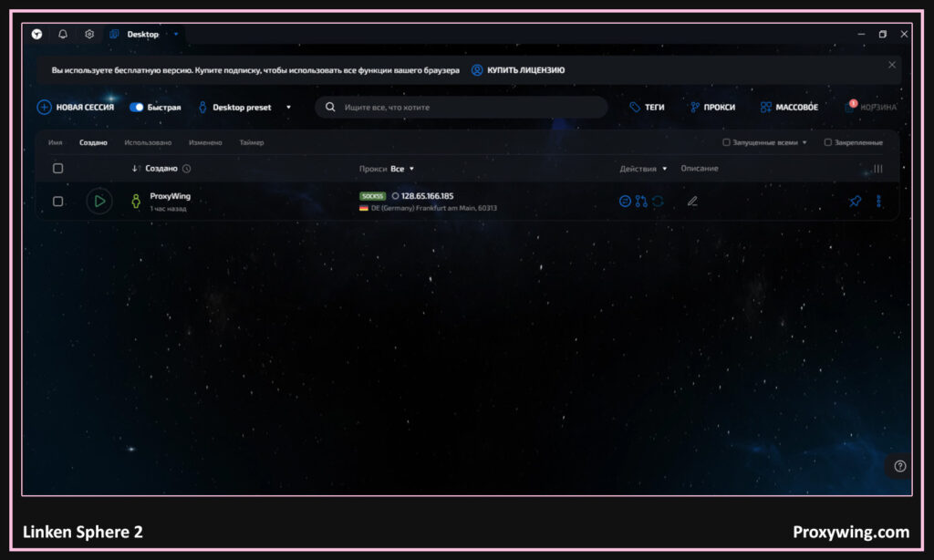Click the help question mark icon
This screenshot has width=934, height=560.
pyautogui.click(x=900, y=466)
